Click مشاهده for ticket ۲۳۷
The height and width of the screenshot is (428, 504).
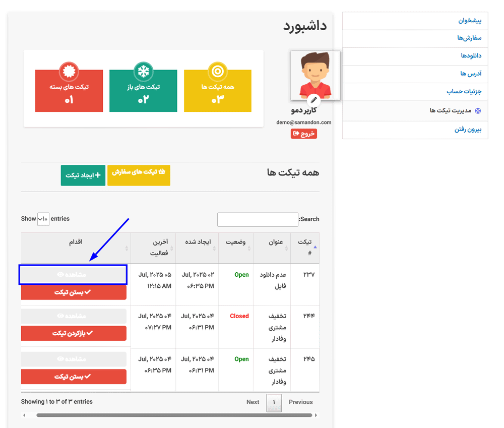coord(73,275)
